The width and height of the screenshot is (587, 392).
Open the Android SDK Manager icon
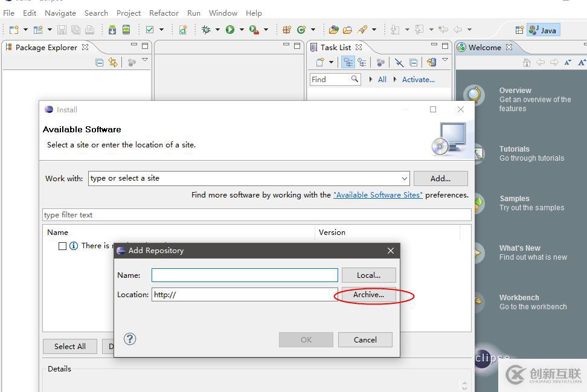[112, 30]
